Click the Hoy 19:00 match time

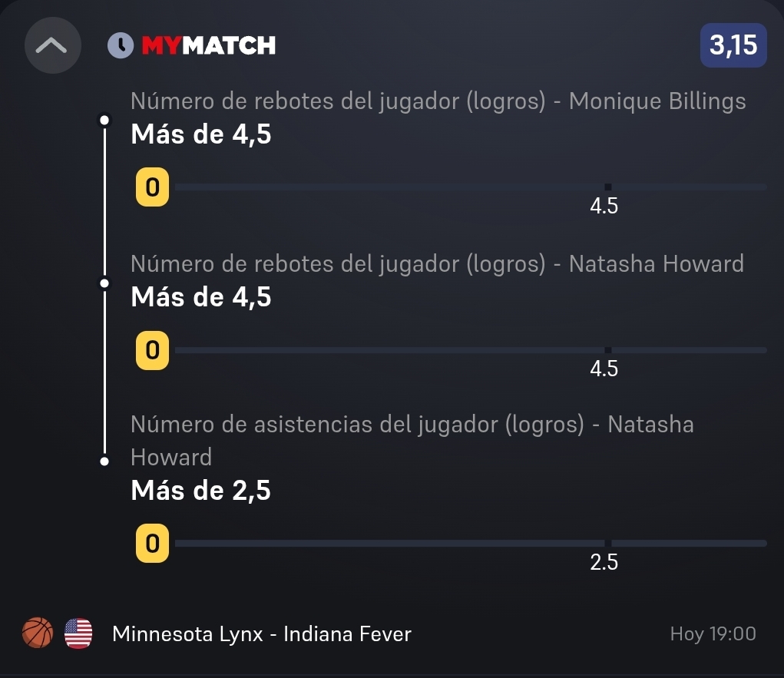pos(713,634)
